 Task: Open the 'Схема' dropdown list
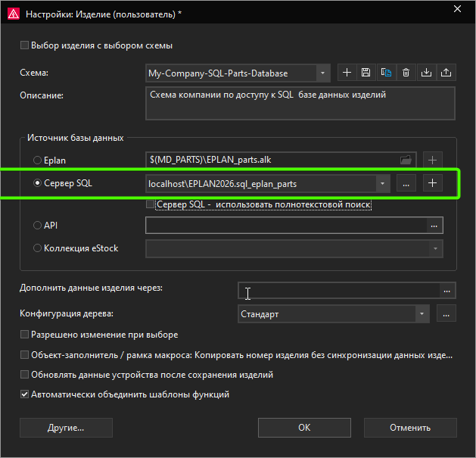point(322,73)
